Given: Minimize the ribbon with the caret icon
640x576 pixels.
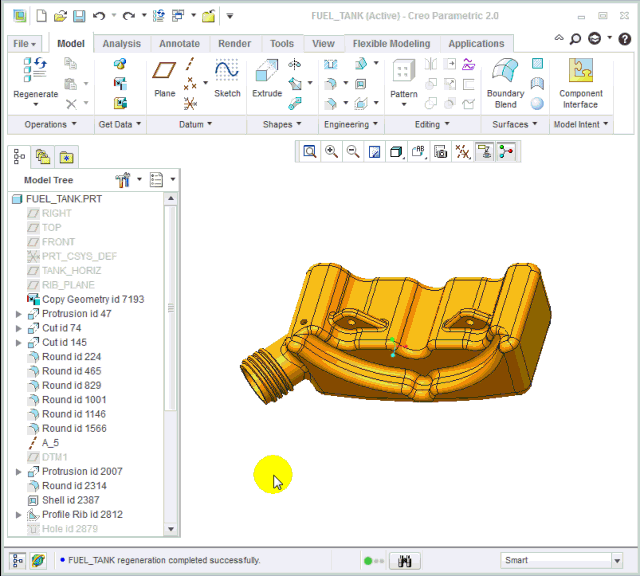Looking at the screenshot, I should pyautogui.click(x=559, y=38).
